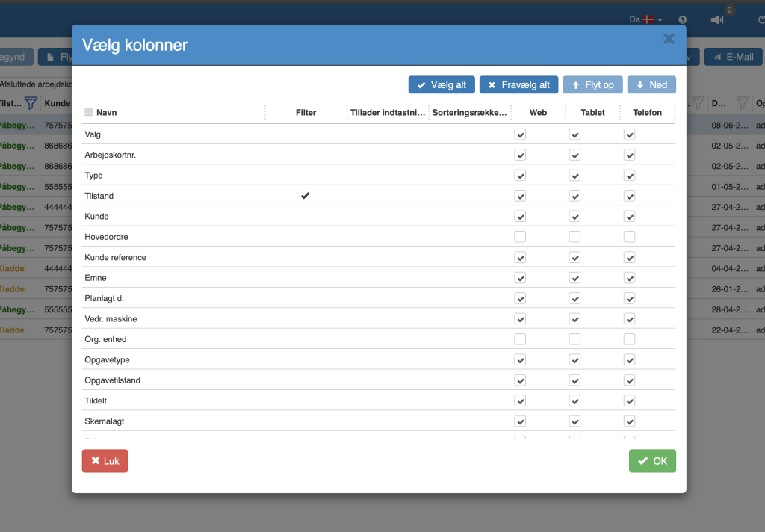Confirm with the green OK button
The width and height of the screenshot is (765, 532).
click(652, 461)
